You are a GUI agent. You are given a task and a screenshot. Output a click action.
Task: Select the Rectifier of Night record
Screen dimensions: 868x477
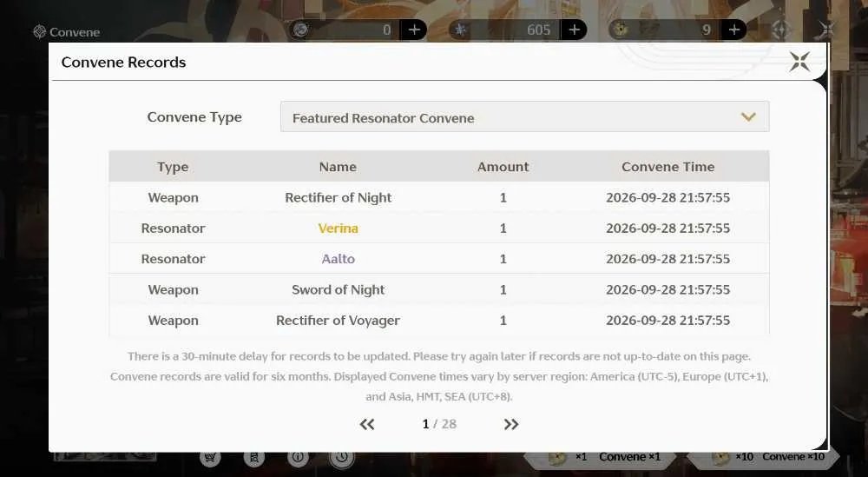pos(439,198)
